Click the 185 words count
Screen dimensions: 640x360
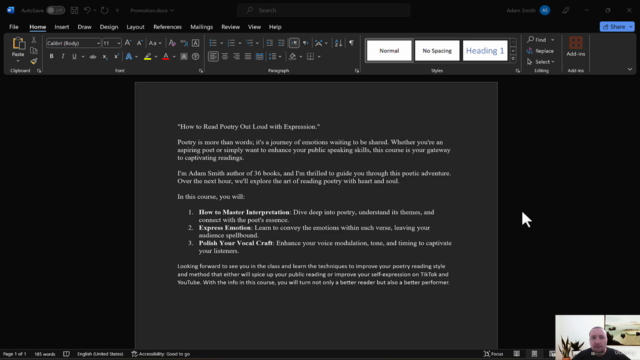(x=44, y=354)
